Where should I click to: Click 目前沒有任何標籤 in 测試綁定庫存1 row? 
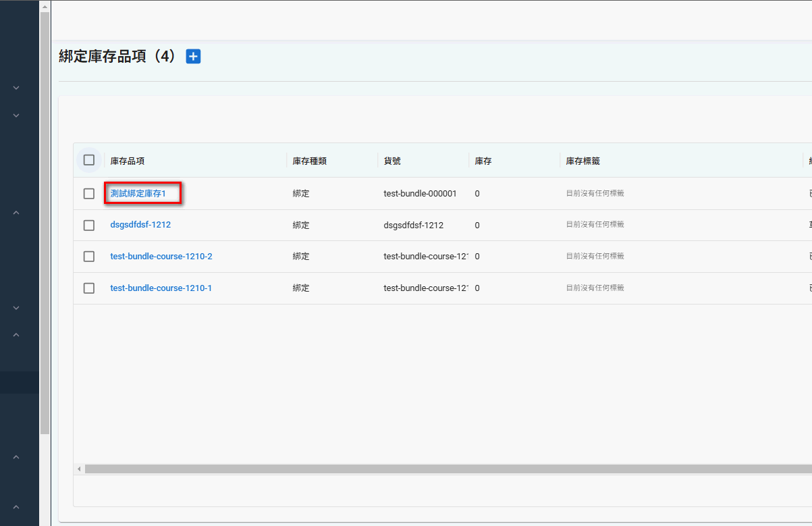pos(595,193)
